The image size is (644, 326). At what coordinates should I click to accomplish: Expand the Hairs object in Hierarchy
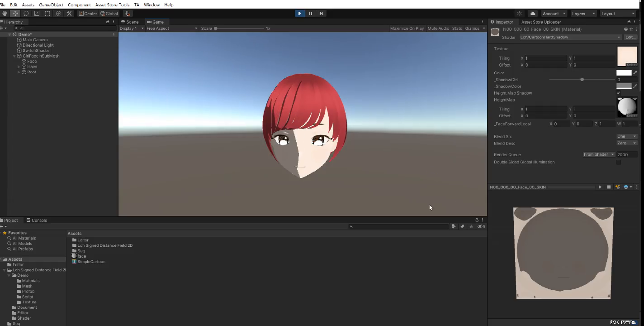point(19,67)
